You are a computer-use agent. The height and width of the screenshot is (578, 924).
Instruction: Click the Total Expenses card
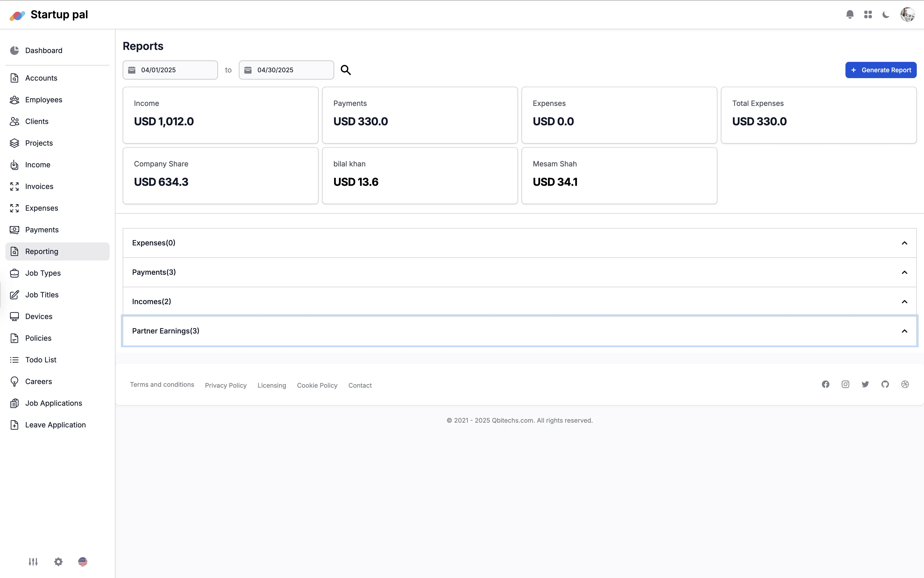[819, 115]
